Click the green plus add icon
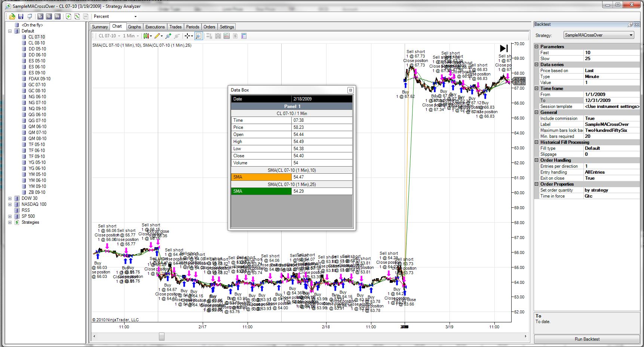The height and width of the screenshot is (347, 644). coord(68,16)
